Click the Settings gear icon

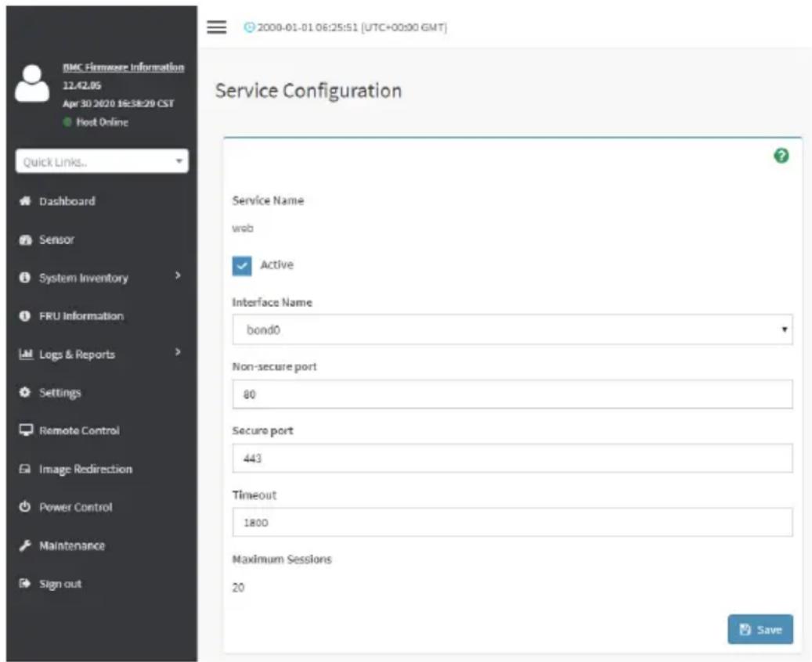[24, 392]
